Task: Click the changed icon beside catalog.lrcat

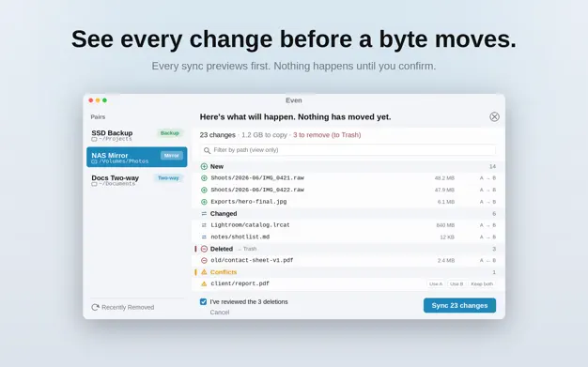Action: (x=204, y=225)
